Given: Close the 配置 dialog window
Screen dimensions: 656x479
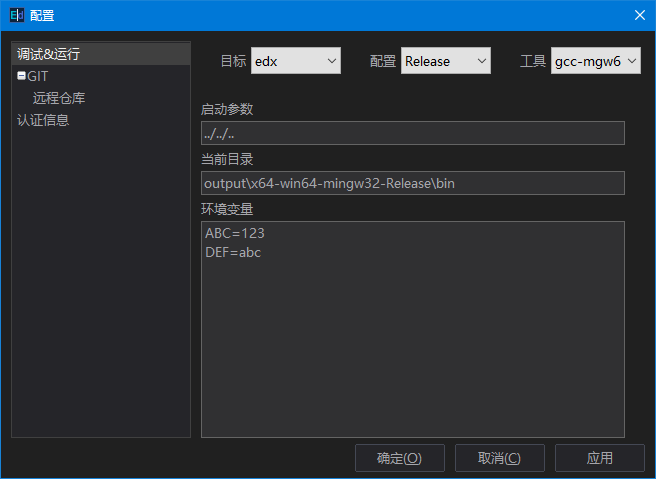Looking at the screenshot, I should coord(639,15).
